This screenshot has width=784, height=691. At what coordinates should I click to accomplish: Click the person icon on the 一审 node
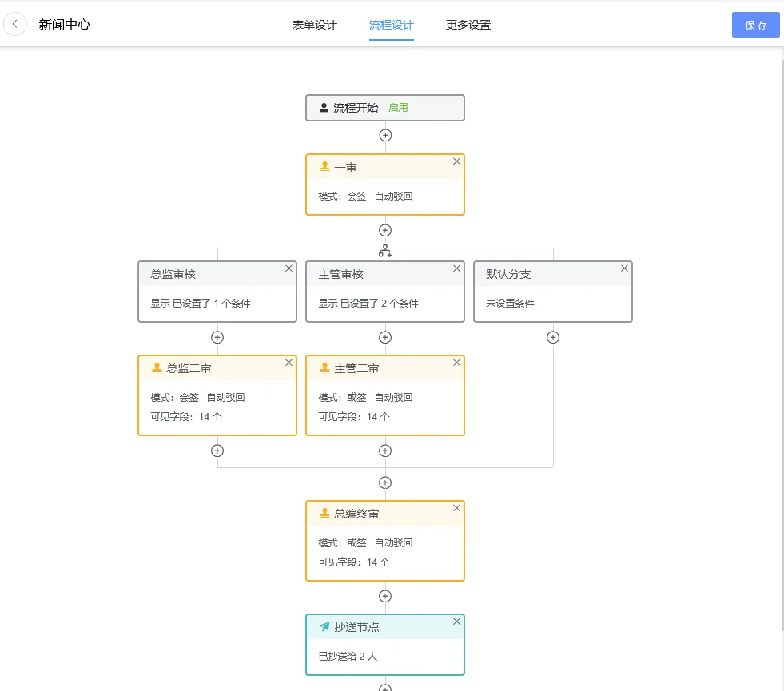[x=324, y=166]
